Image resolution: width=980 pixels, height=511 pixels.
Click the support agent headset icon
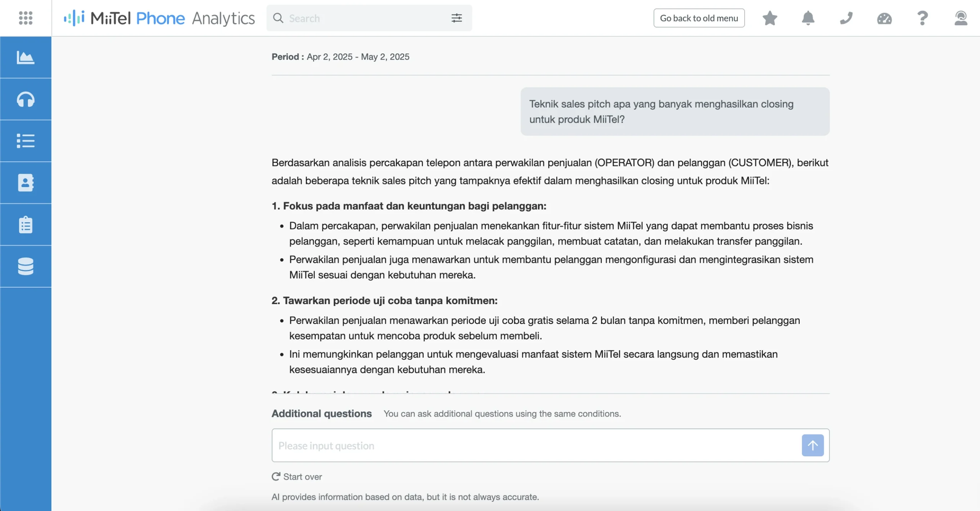[961, 18]
